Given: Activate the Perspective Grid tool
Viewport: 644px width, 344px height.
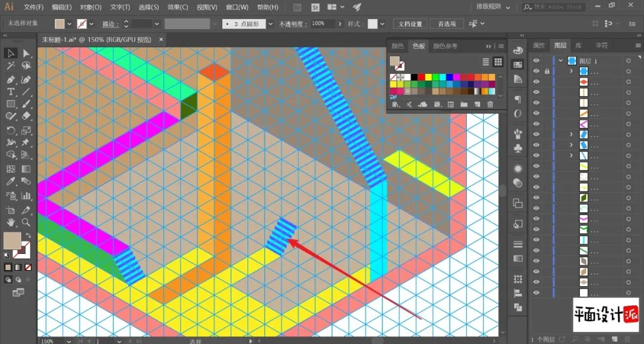Looking at the screenshot, I should click(26, 155).
